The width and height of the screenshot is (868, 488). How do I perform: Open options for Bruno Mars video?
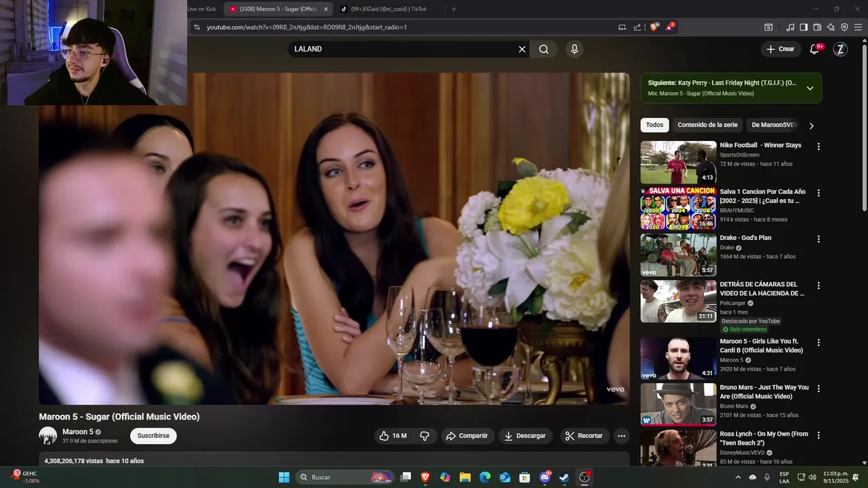[x=818, y=389]
